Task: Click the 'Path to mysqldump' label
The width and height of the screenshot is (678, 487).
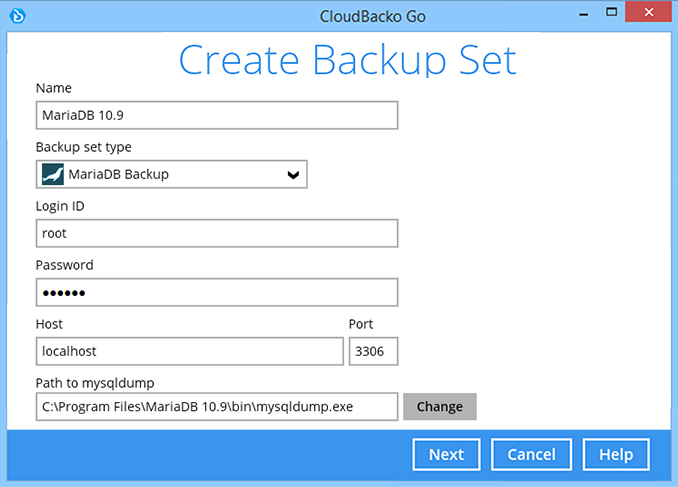Action: (95, 383)
